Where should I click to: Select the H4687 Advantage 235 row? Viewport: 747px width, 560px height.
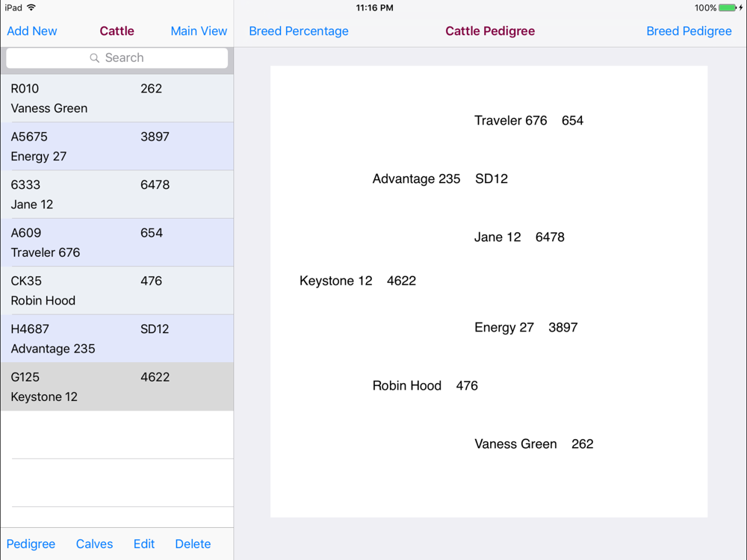point(117,338)
